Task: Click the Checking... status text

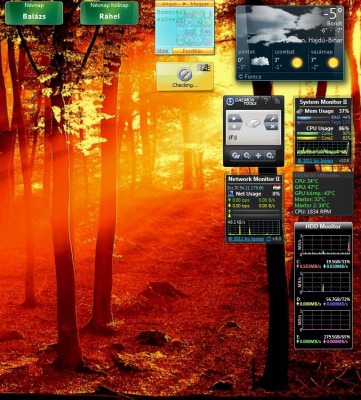Action: [x=184, y=85]
